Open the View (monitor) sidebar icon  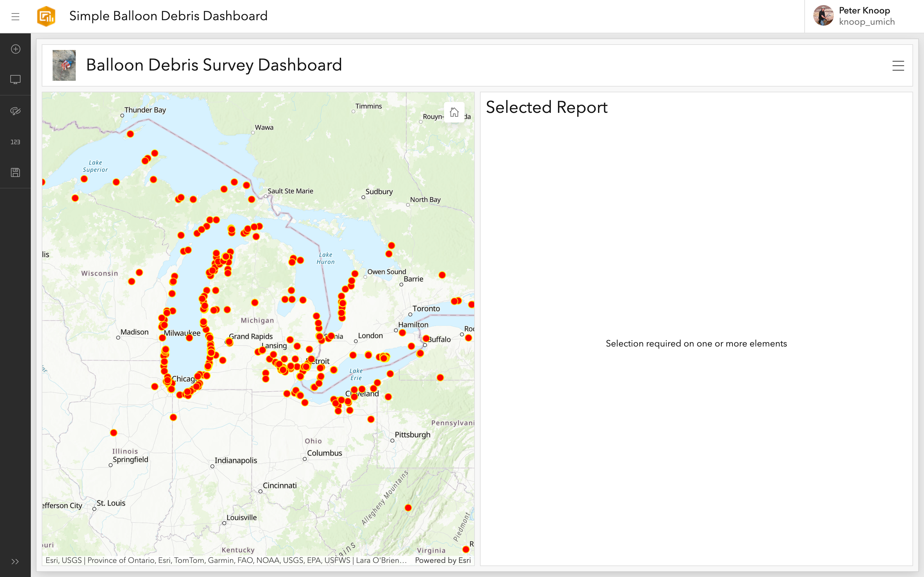click(x=15, y=79)
